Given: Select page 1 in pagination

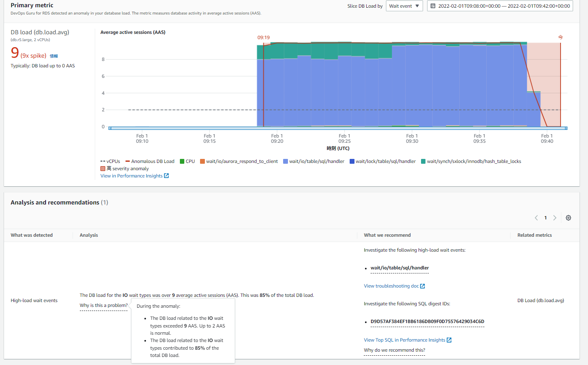Looking at the screenshot, I should click(x=546, y=218).
